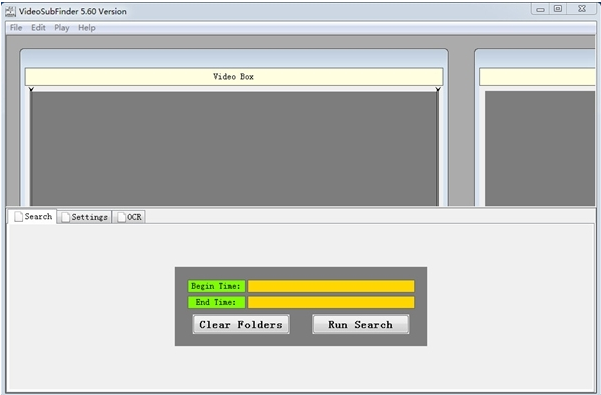Image resolution: width=601 pixels, height=395 pixels.
Task: Switch to the Settings tab
Action: coord(85,217)
